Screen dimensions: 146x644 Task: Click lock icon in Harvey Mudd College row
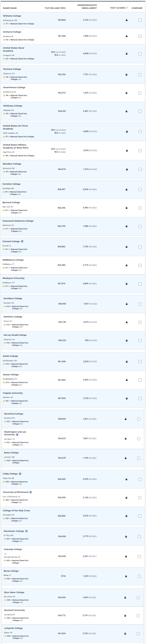126,341
